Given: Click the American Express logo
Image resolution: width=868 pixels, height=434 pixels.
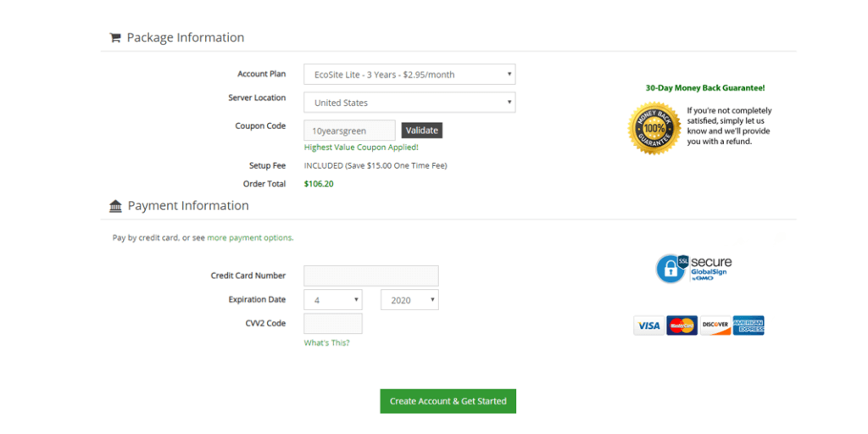Looking at the screenshot, I should pos(748,325).
